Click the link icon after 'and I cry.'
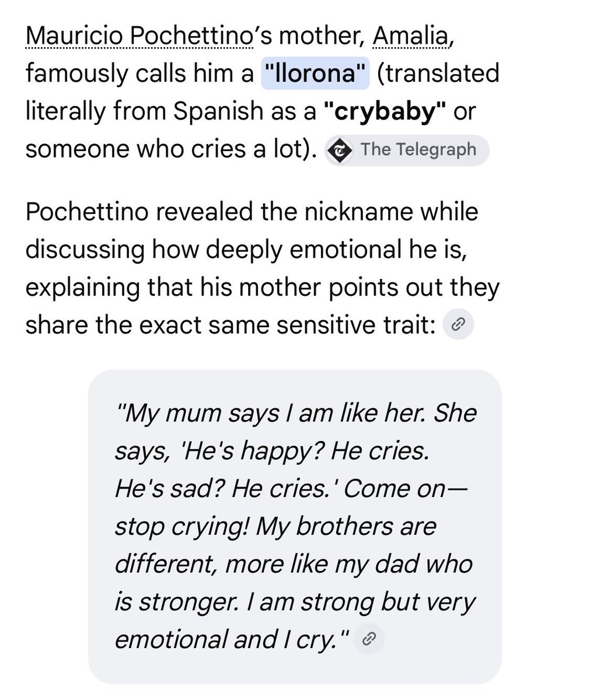Image resolution: width=590 pixels, height=700 pixels. click(x=369, y=640)
